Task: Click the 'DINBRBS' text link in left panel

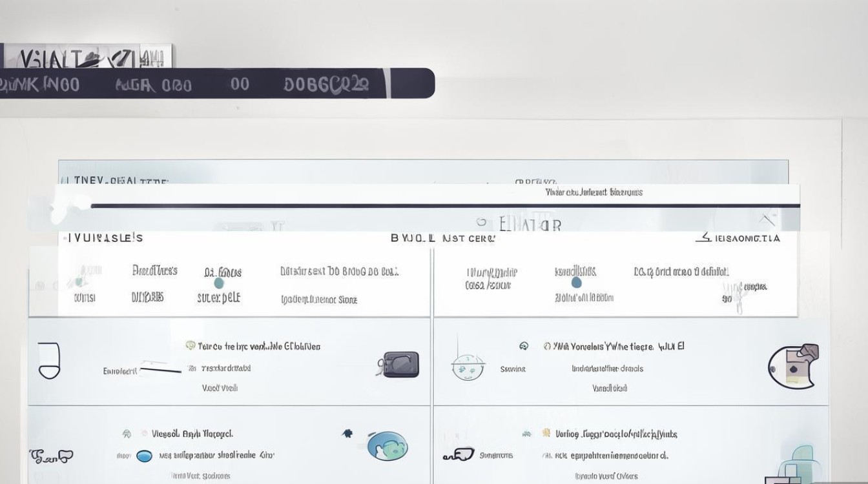Action: tap(147, 297)
